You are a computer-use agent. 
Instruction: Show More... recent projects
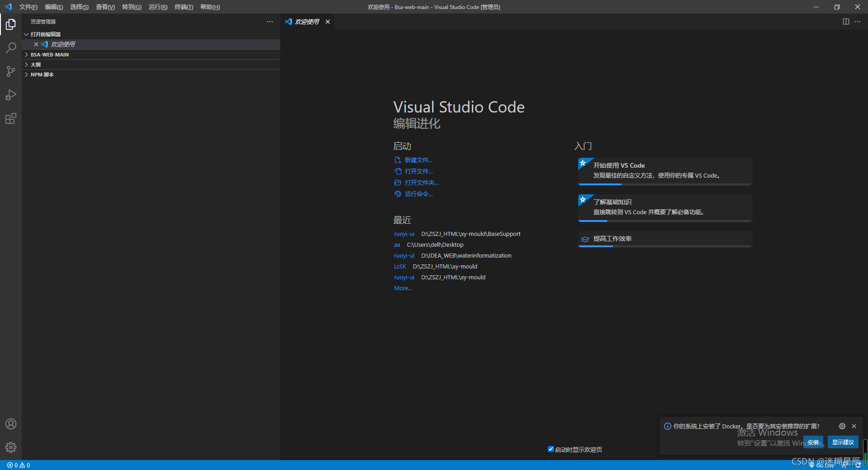pyautogui.click(x=403, y=288)
